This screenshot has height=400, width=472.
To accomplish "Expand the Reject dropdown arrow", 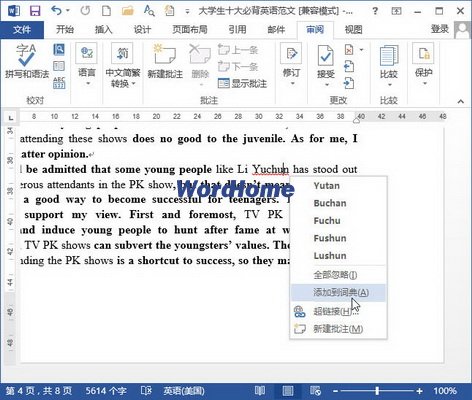I will (362, 50).
